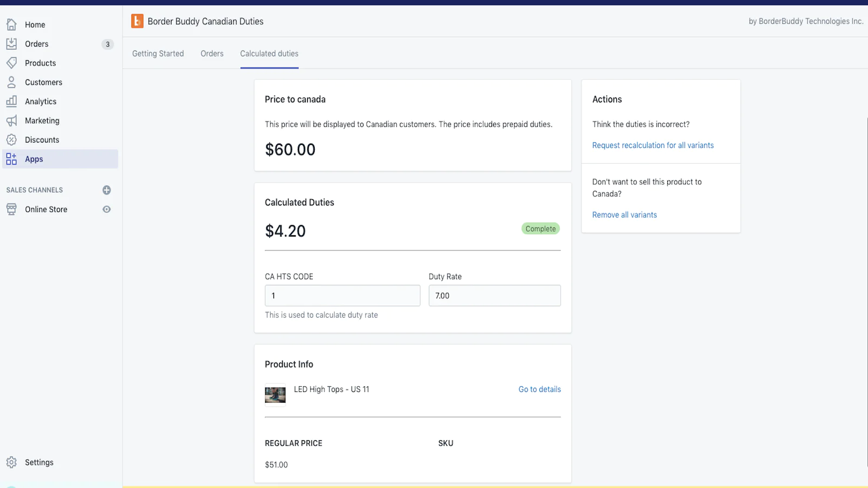Switch to the Getting Started tab
Screen dimensions: 868x488
(158, 54)
